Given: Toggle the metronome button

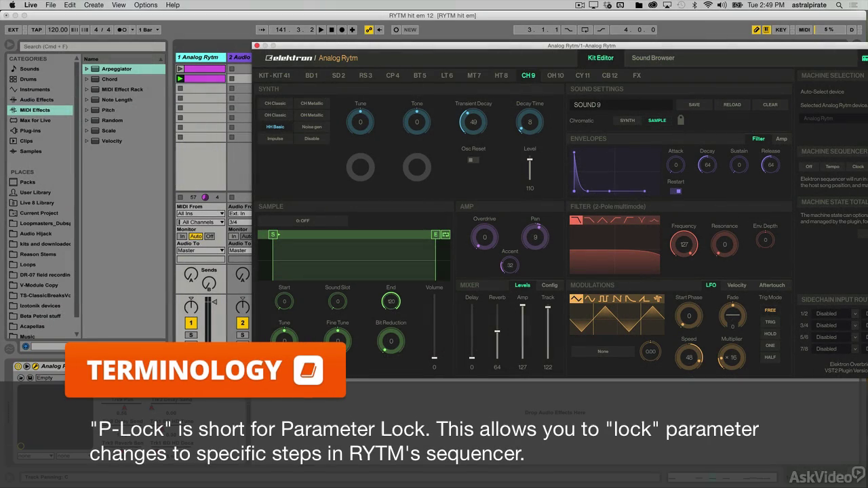Looking at the screenshot, I should (x=122, y=30).
